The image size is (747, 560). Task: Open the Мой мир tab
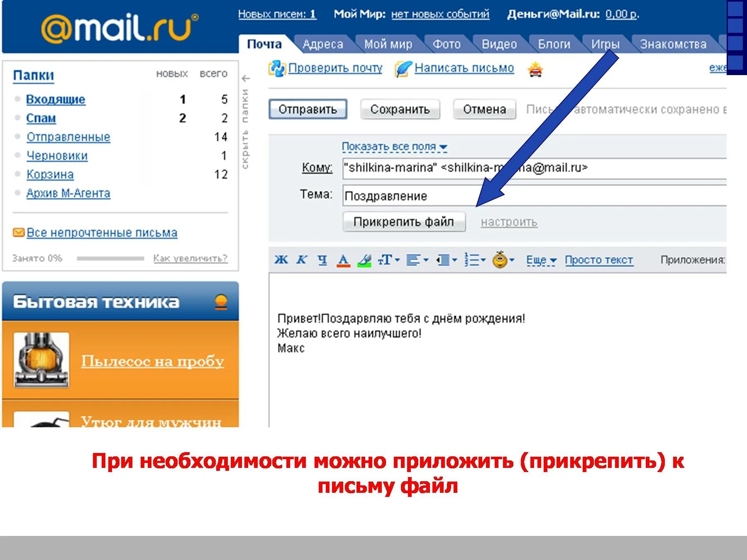coord(388,44)
